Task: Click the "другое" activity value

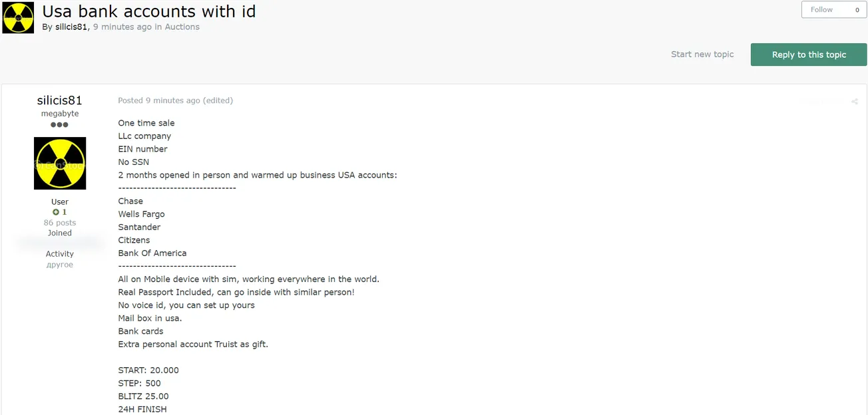Action: pyautogui.click(x=60, y=265)
